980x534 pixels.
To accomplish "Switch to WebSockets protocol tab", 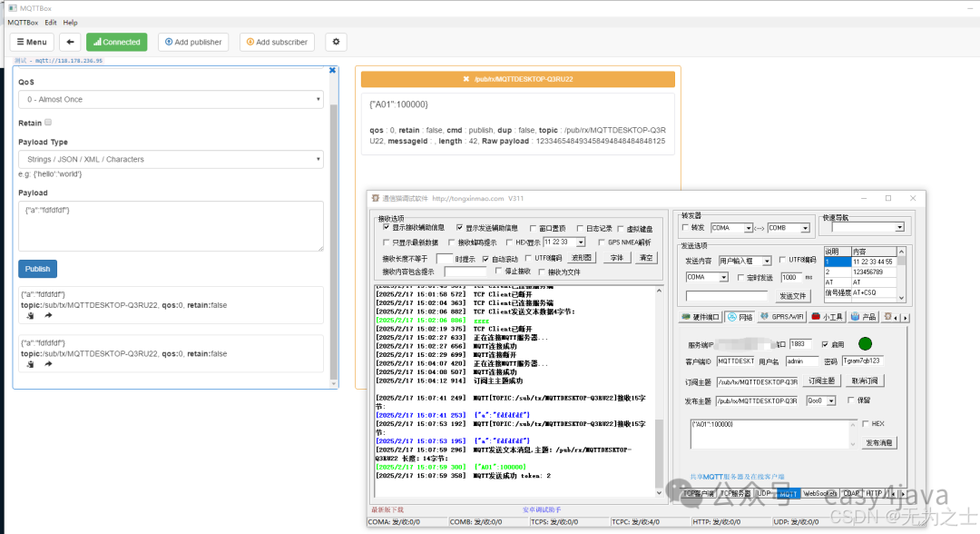I will click(x=820, y=493).
